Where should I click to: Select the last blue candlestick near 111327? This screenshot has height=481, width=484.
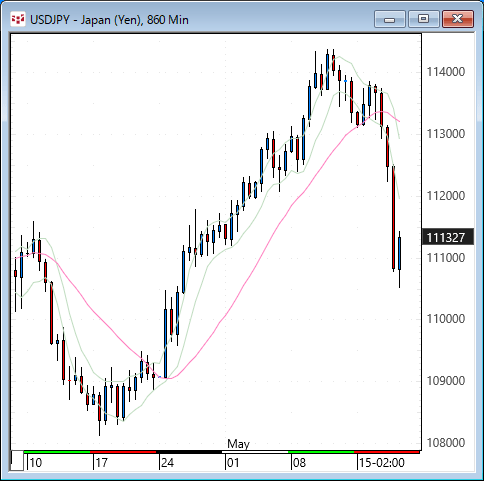pyautogui.click(x=399, y=253)
